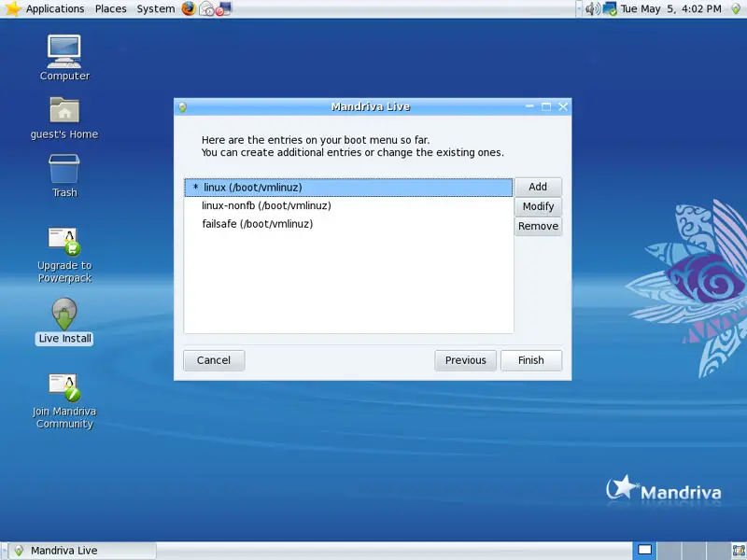Open the bottom-right window selector tray icon
Image resolution: width=747 pixels, height=560 pixels.
coord(739,551)
